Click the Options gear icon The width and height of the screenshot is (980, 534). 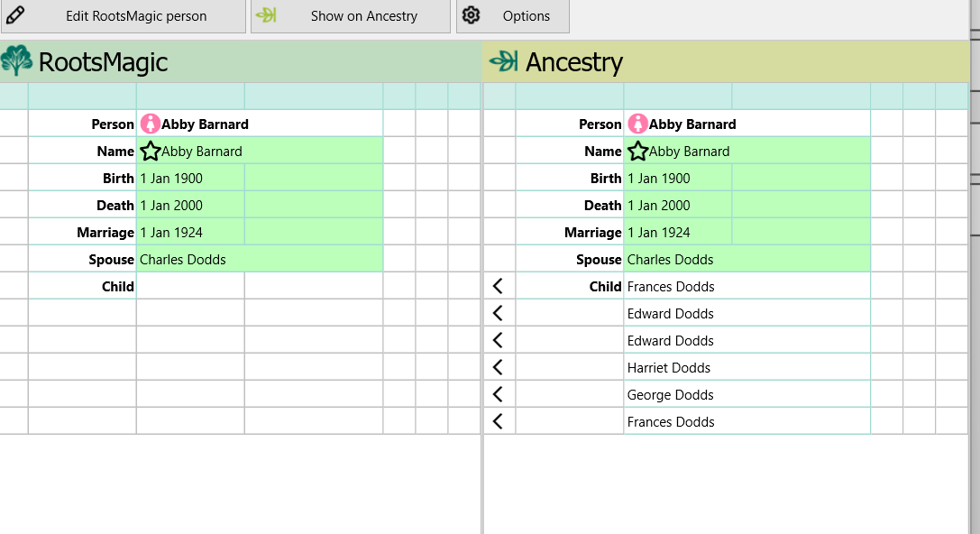pos(471,15)
